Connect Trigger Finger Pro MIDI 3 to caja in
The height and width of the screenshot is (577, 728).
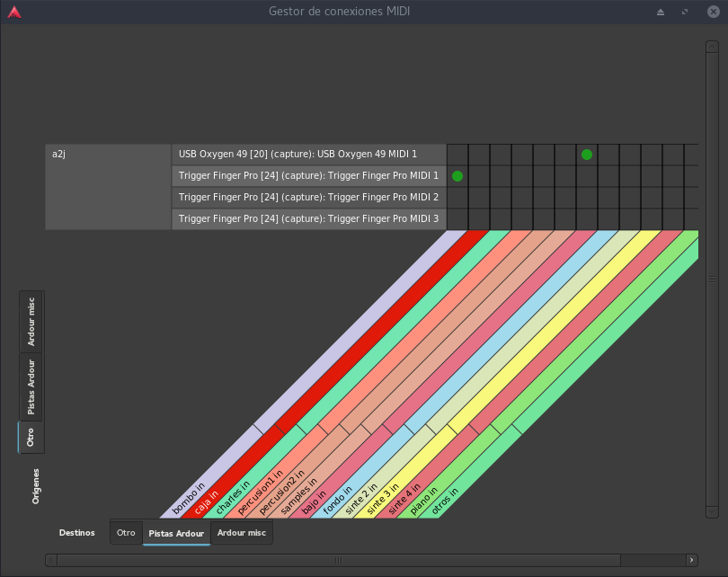coord(479,219)
